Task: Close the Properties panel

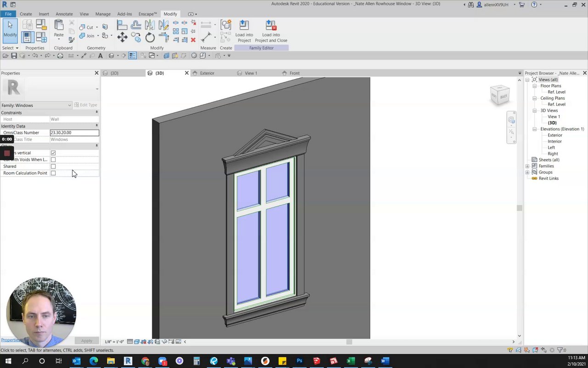Action: [96, 73]
